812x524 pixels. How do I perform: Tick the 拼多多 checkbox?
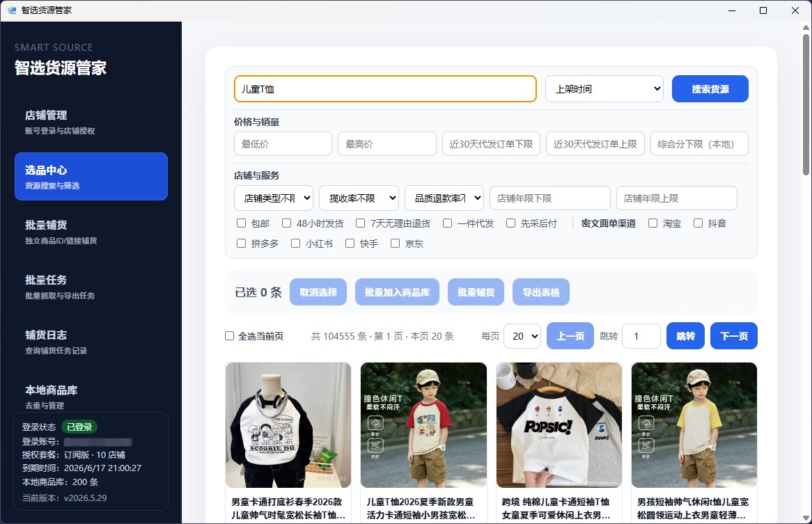coord(242,243)
